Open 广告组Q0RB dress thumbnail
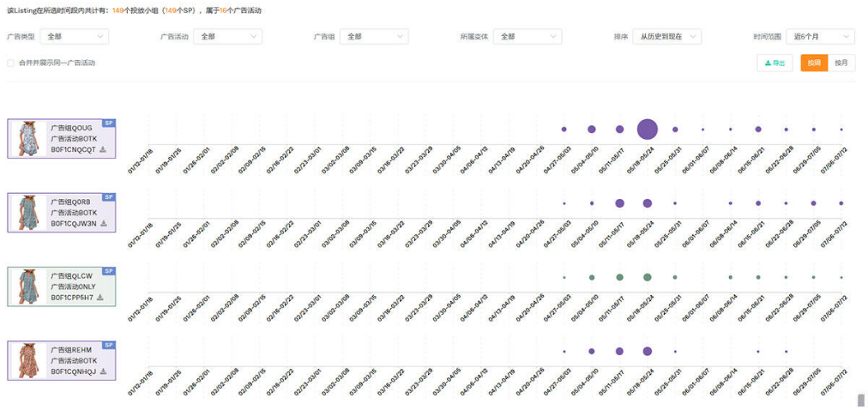The width and height of the screenshot is (868, 410). click(x=27, y=212)
